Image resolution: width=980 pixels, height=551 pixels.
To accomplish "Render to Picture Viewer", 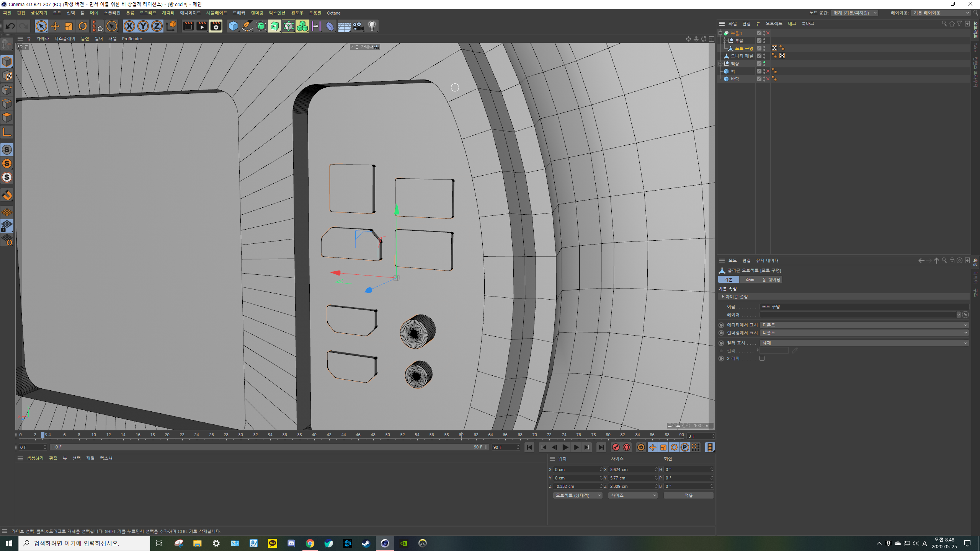I will point(202,26).
